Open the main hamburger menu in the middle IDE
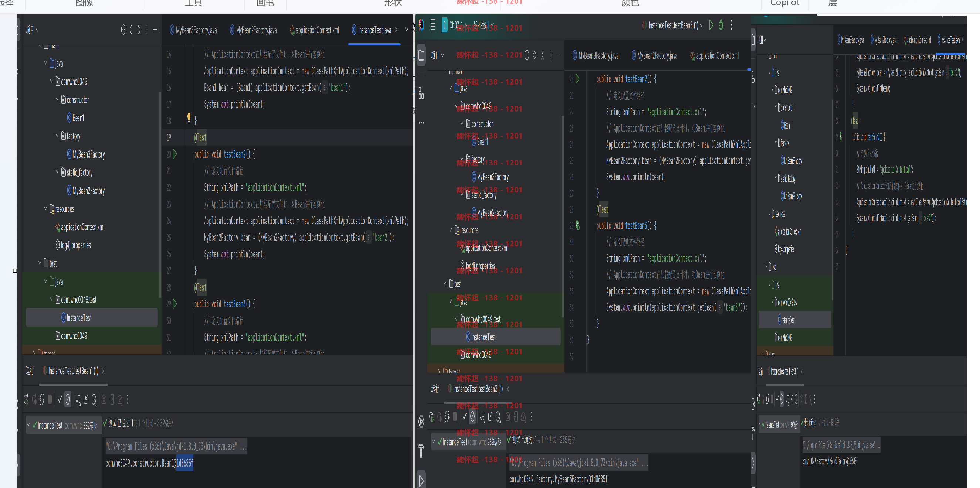The image size is (980, 488). (x=433, y=25)
